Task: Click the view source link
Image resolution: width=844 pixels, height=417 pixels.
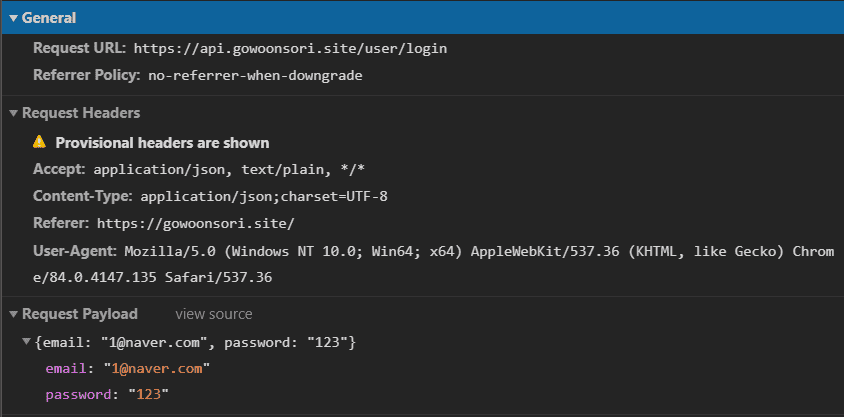Action: click(x=213, y=314)
